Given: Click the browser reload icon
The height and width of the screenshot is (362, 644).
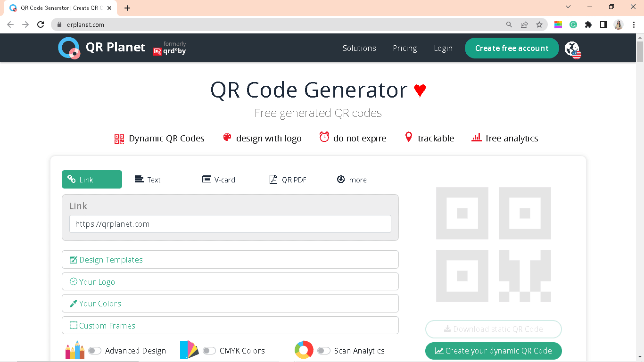Looking at the screenshot, I should pyautogui.click(x=41, y=25).
